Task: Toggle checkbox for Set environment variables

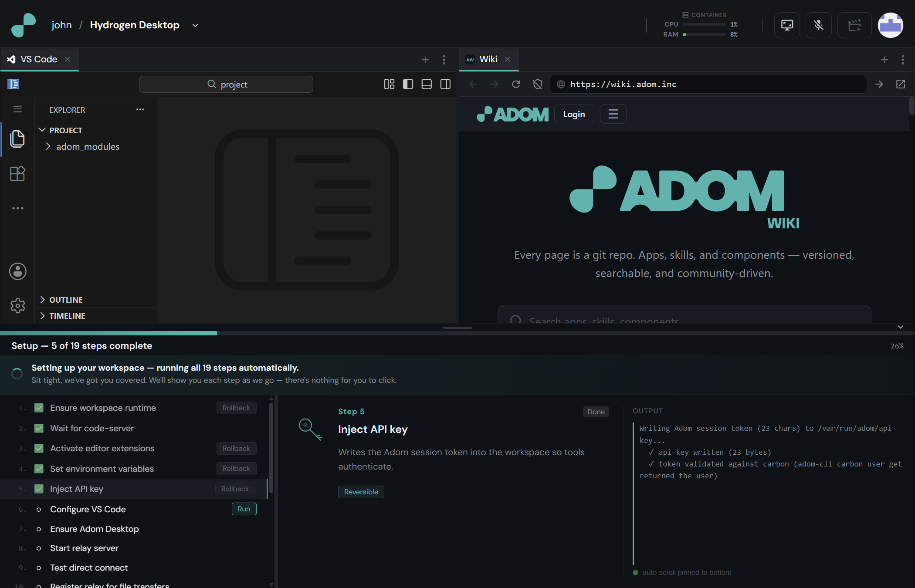Action: tap(39, 469)
